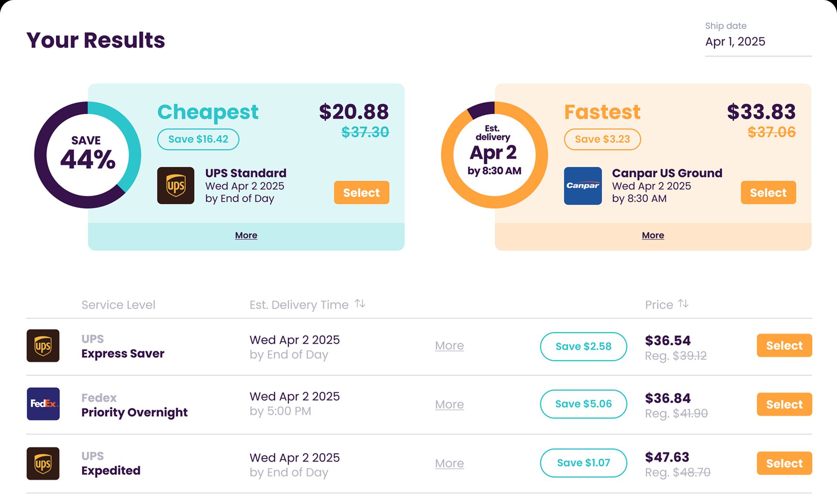837x504 pixels.
Task: Select the FedEx Priority Overnight rate
Action: point(784,404)
